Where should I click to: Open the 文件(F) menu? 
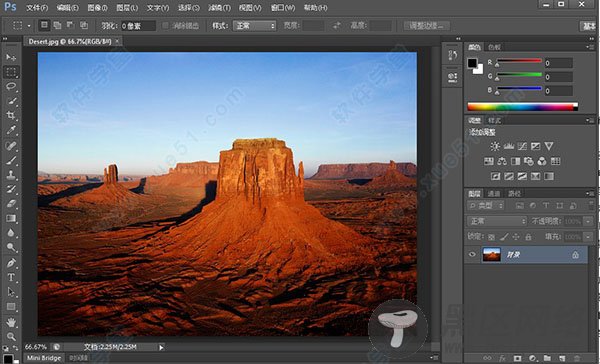click(37, 7)
